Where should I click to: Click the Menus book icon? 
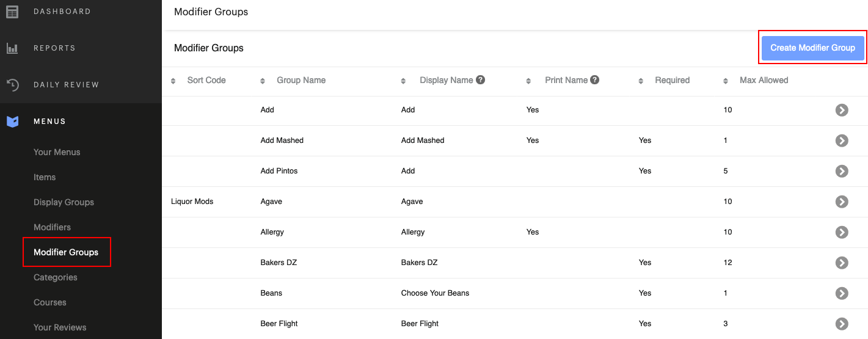[x=12, y=122]
